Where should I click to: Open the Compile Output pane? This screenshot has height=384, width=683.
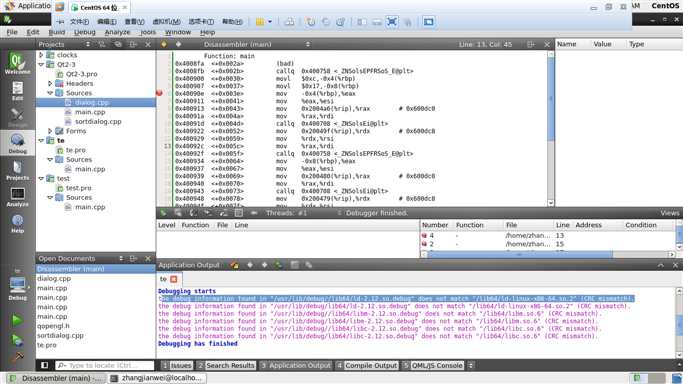tap(367, 365)
